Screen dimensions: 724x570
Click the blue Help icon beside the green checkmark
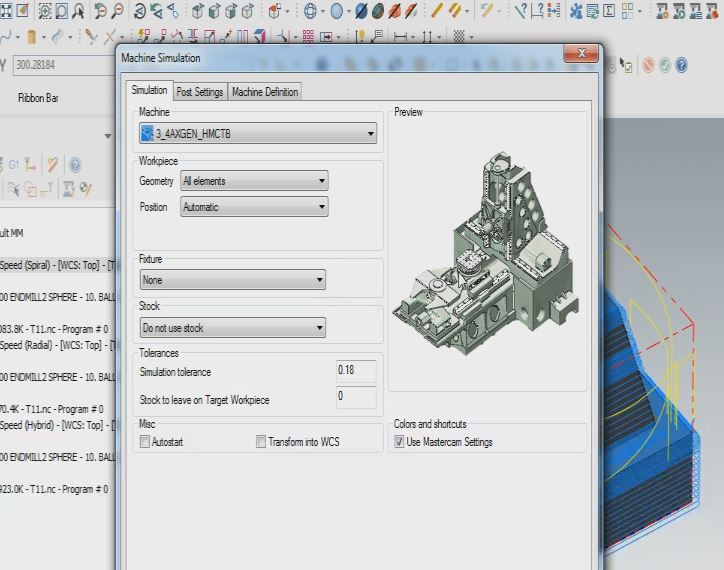pos(682,65)
